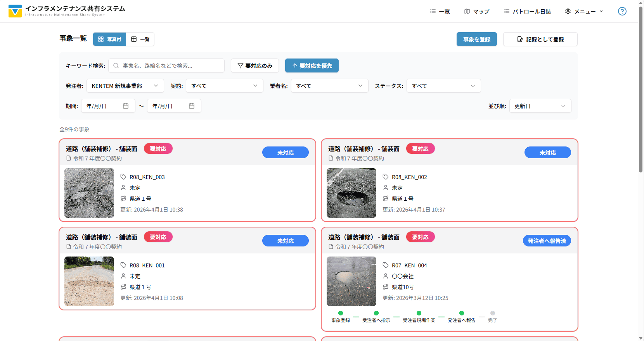
Task: Open the 並び順 sort dropdown
Action: [x=540, y=106]
